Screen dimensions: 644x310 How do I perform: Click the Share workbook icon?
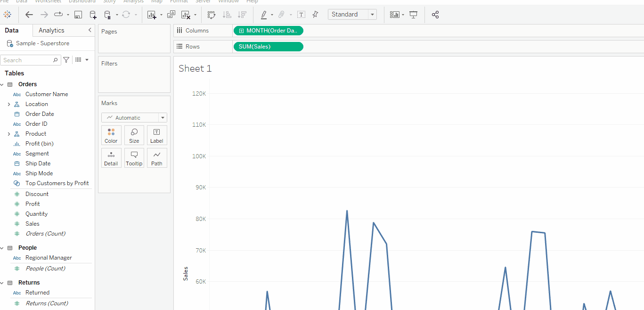(x=435, y=15)
